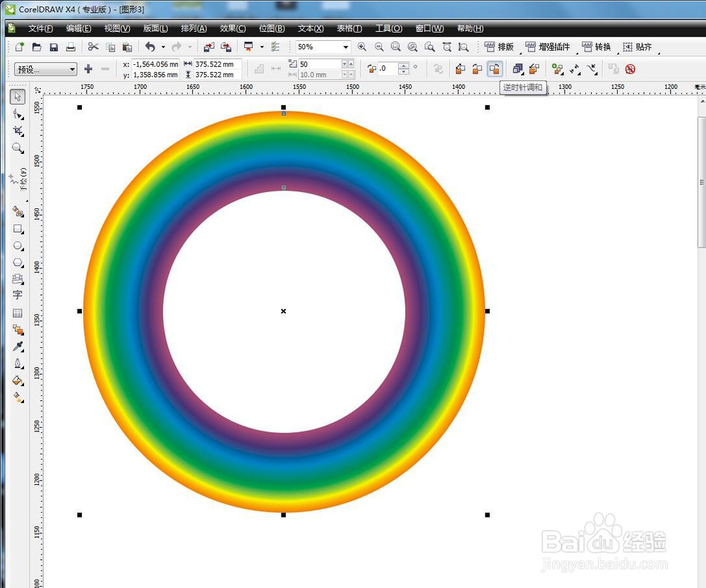The width and height of the screenshot is (706, 588).
Task: Click the Import icon
Action: coord(209,47)
